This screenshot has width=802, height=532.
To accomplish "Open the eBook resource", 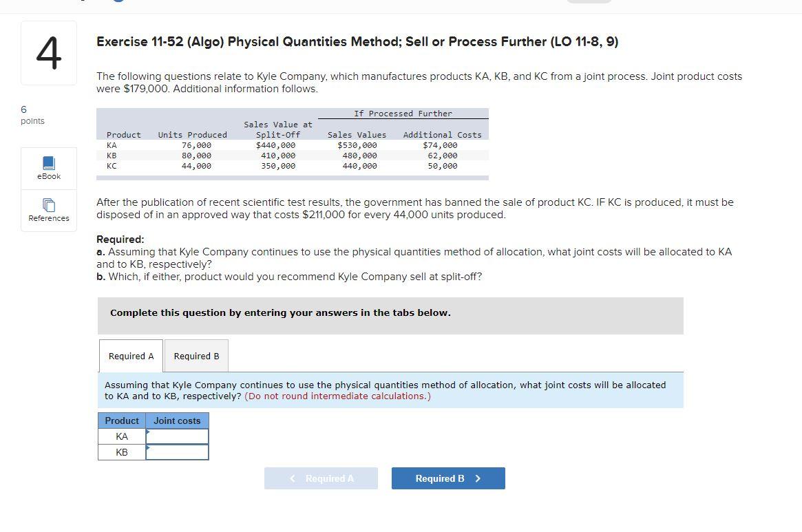I will click(48, 167).
